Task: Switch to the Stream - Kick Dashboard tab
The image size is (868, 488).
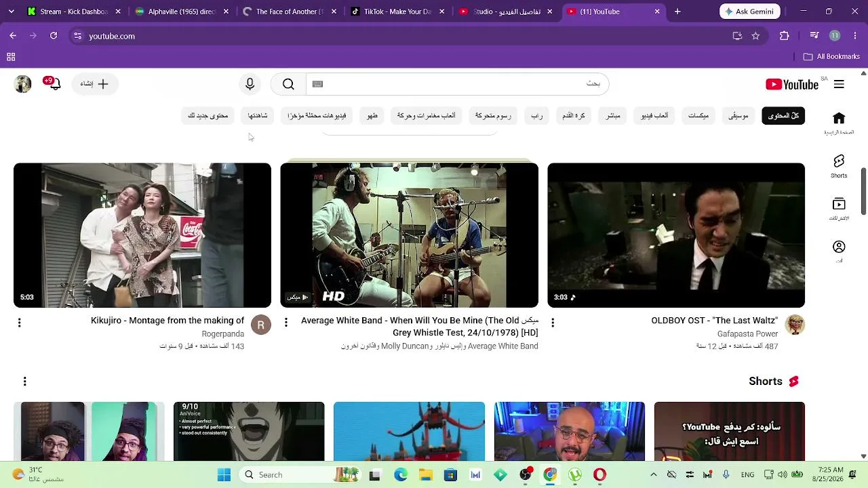Action: coord(75,12)
